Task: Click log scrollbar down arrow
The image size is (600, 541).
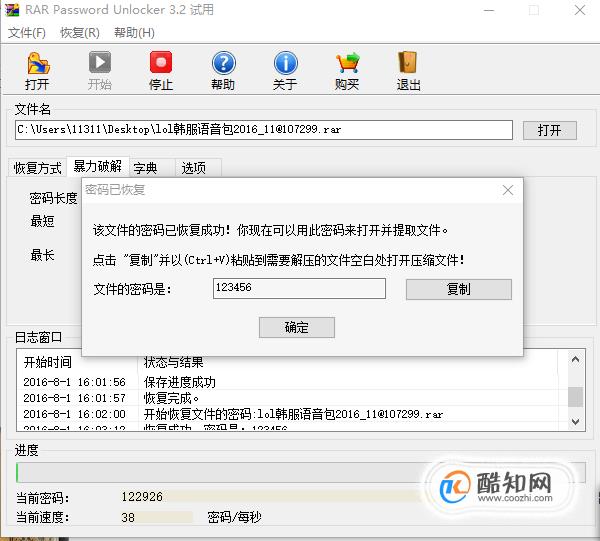Action: click(x=575, y=422)
